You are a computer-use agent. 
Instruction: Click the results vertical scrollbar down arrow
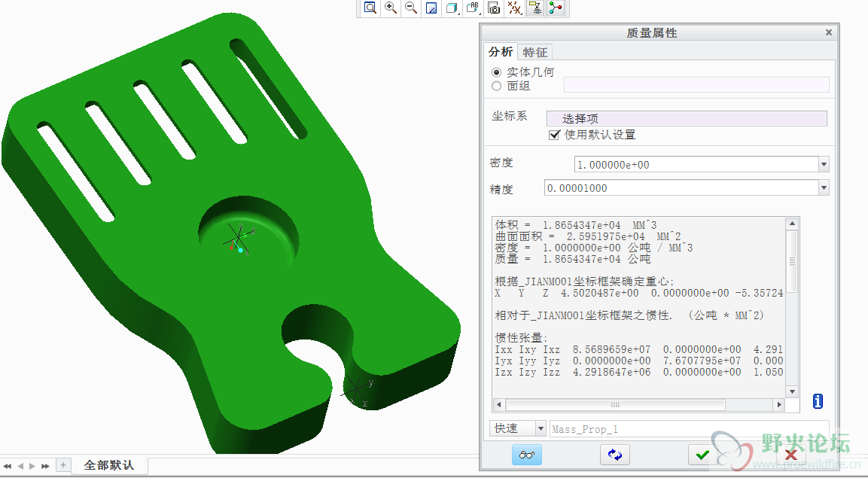[x=792, y=391]
